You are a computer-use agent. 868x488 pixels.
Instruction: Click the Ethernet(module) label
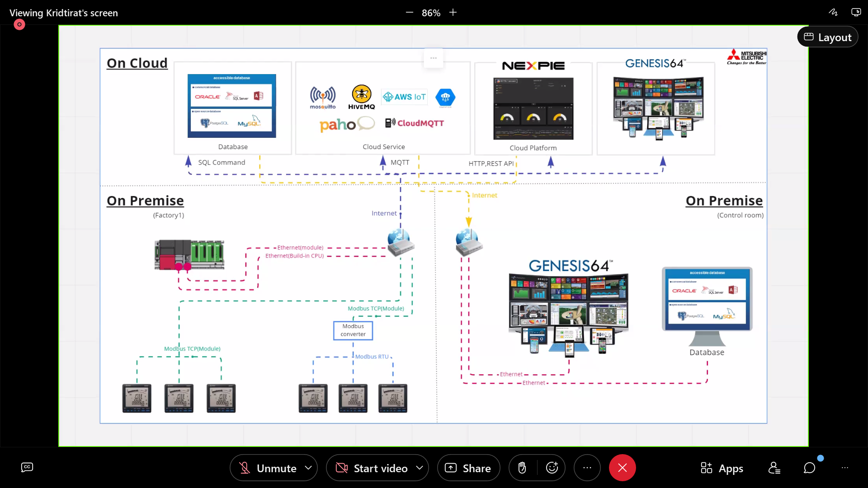coord(300,248)
